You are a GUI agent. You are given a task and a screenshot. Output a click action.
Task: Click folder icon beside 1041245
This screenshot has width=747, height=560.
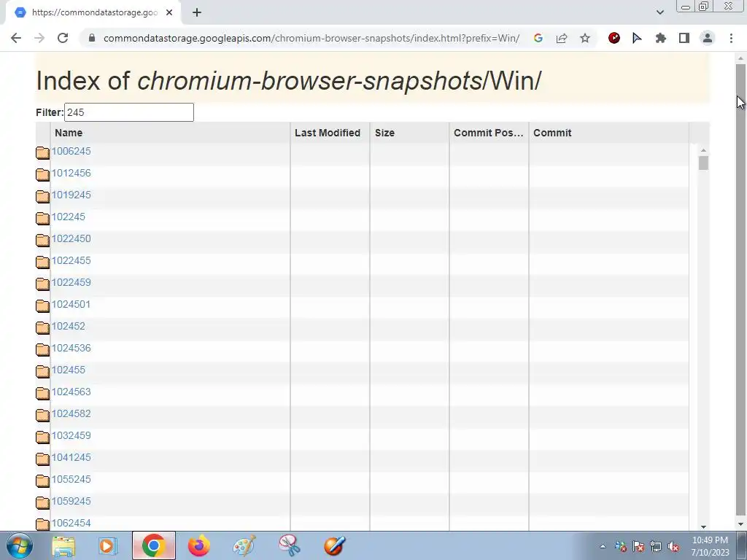pyautogui.click(x=42, y=459)
